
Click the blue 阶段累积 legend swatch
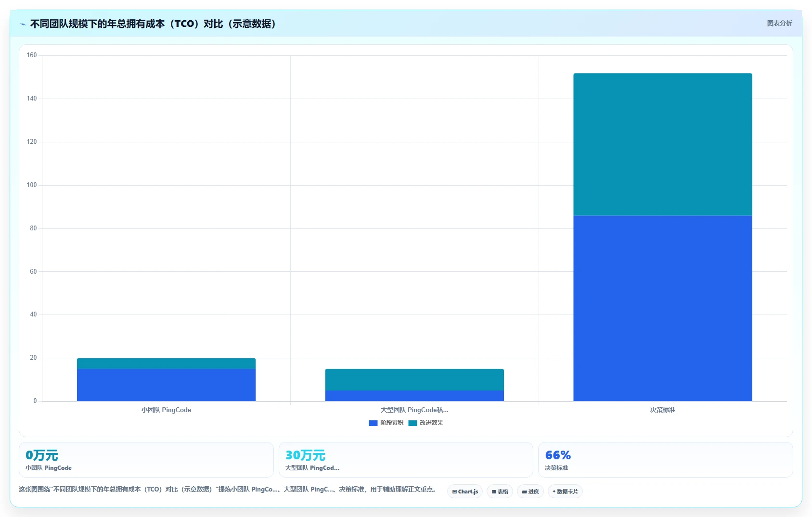[373, 423]
